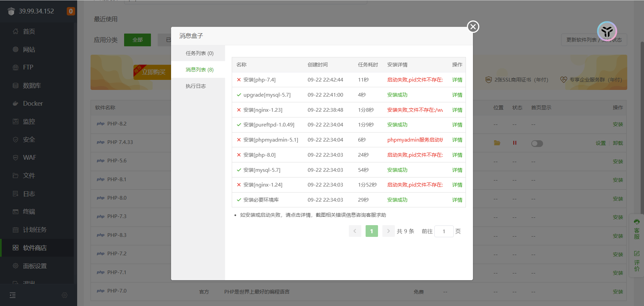Click the orange notification badge 0
Viewport: 644px width, 306px height.
pyautogui.click(x=70, y=11)
